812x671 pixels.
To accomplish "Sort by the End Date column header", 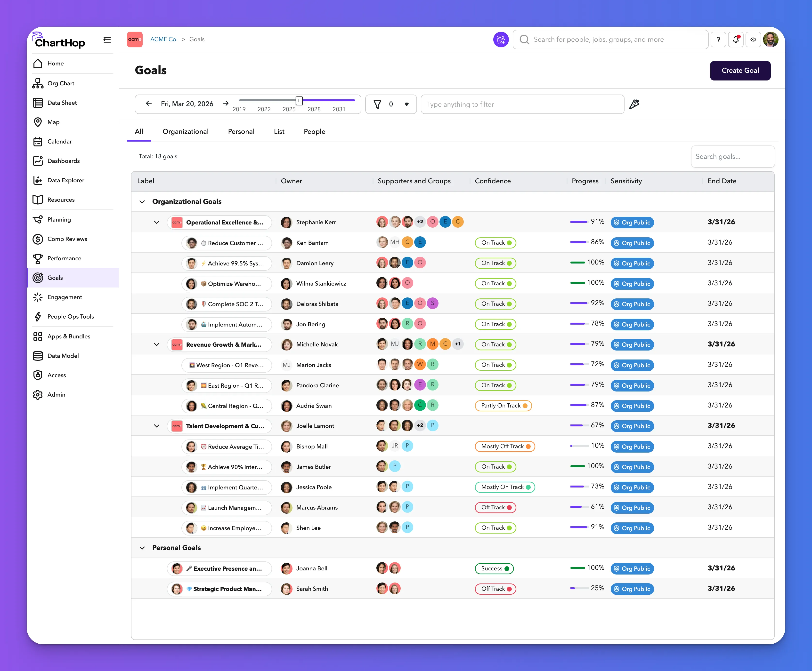I will coord(722,181).
